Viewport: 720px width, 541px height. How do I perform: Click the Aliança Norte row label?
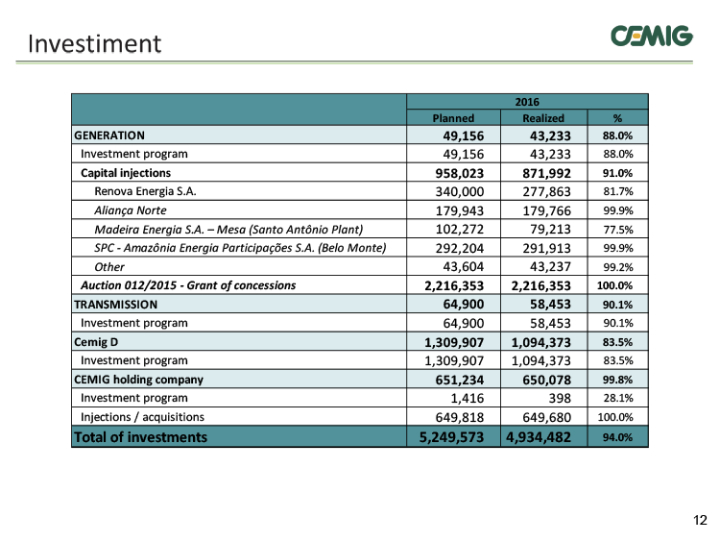(x=130, y=210)
